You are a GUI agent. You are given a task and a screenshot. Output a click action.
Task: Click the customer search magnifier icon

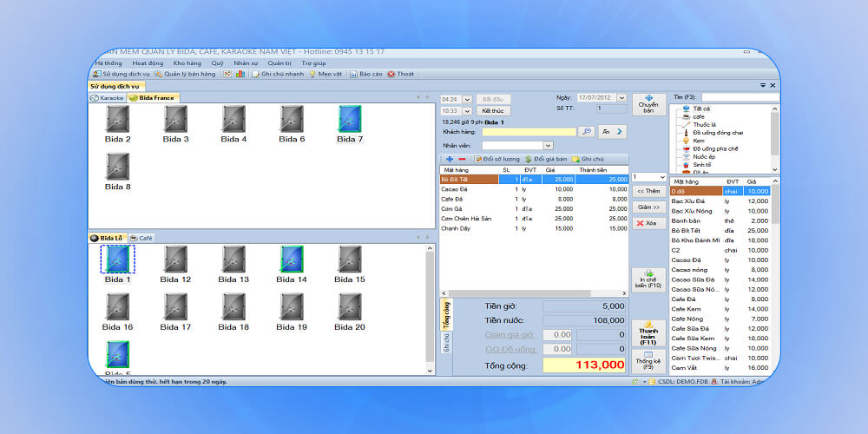(587, 131)
